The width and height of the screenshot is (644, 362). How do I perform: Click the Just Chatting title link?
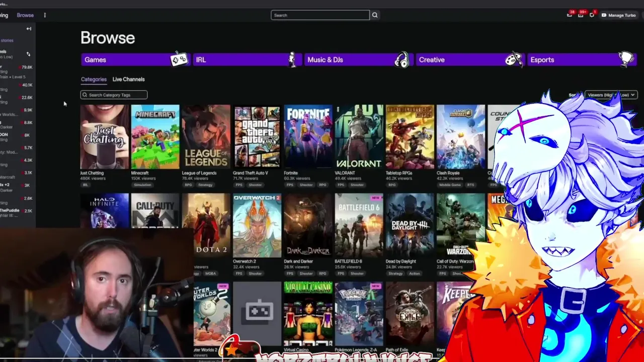click(x=92, y=173)
